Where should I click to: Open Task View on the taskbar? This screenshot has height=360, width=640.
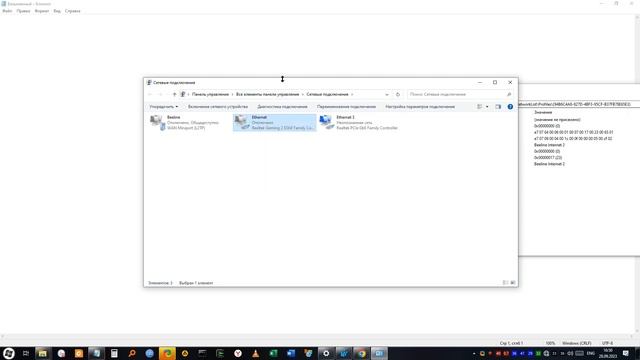pos(26,353)
